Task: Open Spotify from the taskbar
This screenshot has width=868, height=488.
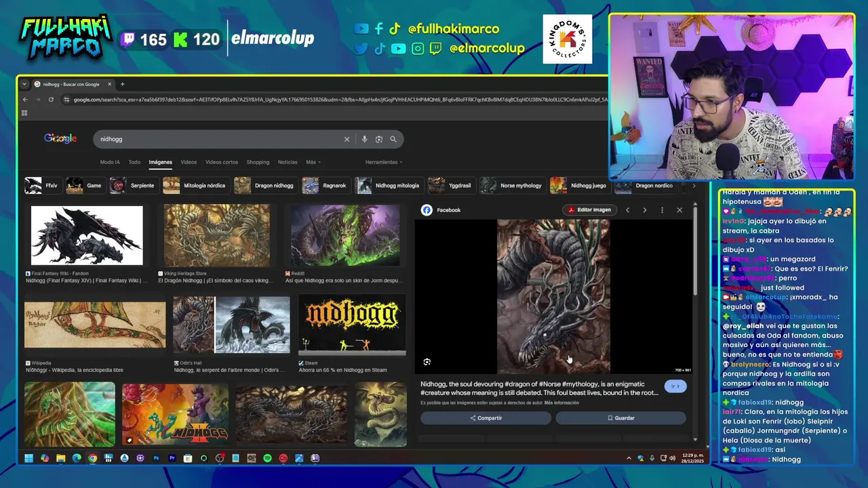Action: (x=267, y=458)
